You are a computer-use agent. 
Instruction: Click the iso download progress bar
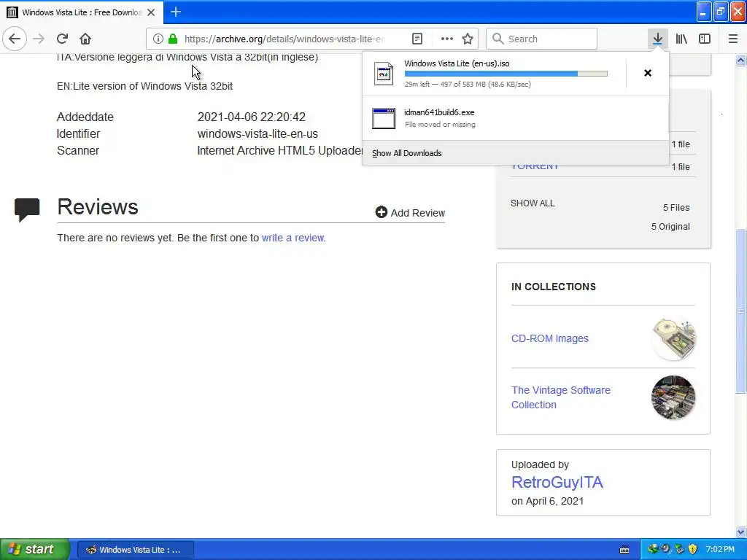pos(506,74)
